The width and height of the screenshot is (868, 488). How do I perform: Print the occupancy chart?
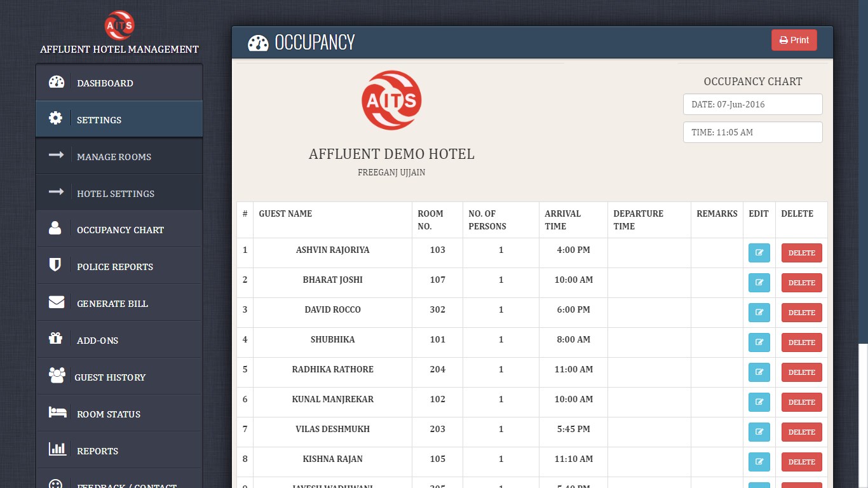794,40
